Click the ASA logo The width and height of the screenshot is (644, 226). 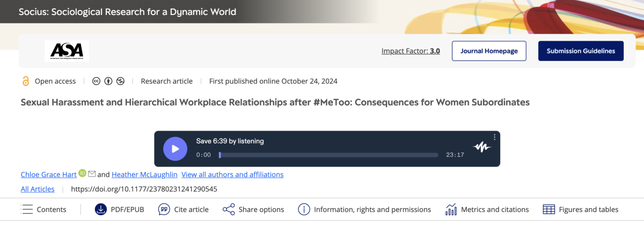tap(67, 51)
